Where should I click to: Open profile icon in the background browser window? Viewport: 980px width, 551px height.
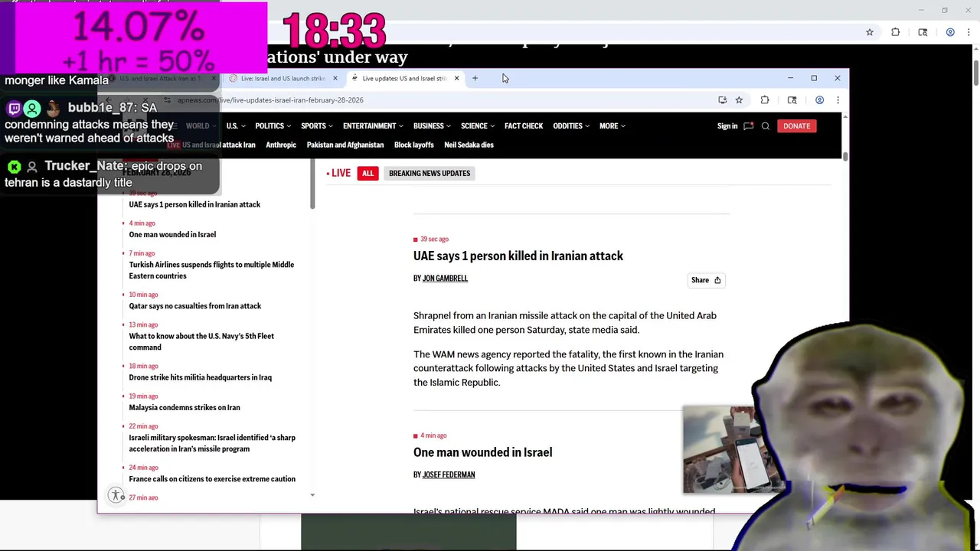950,32
